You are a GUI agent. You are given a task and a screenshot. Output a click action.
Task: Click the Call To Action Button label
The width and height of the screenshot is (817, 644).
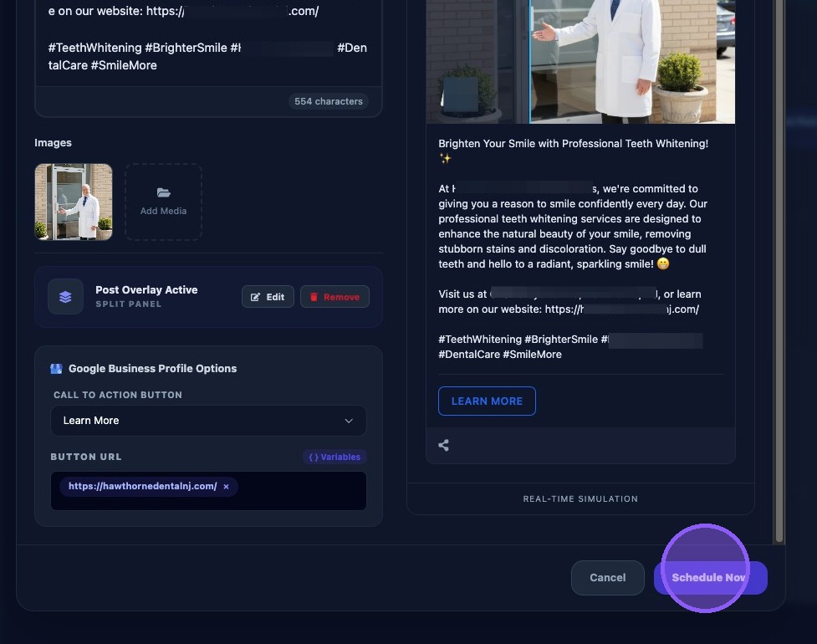coord(118,395)
